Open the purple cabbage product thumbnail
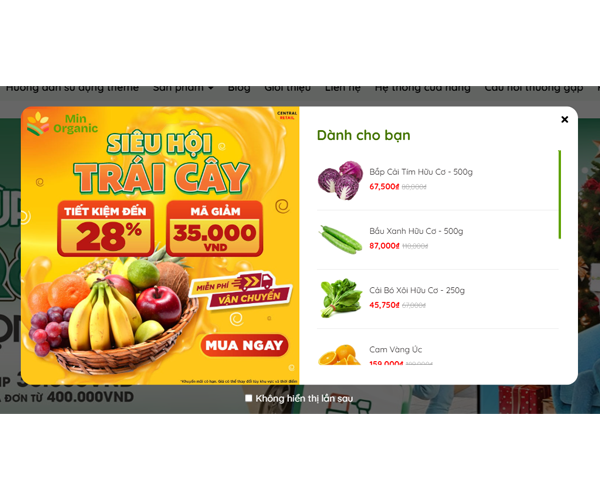This screenshot has width=600, height=500. pyautogui.click(x=341, y=180)
